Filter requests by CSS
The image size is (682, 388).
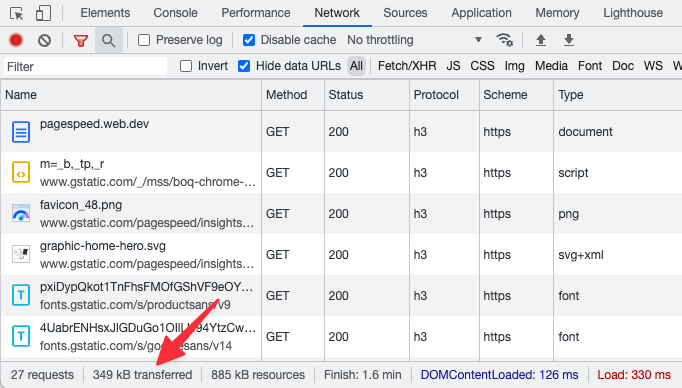click(482, 66)
